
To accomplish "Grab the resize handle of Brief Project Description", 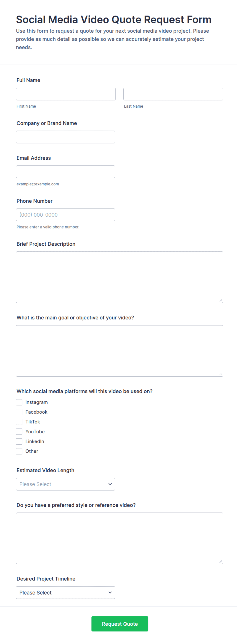I will pyautogui.click(x=220, y=300).
